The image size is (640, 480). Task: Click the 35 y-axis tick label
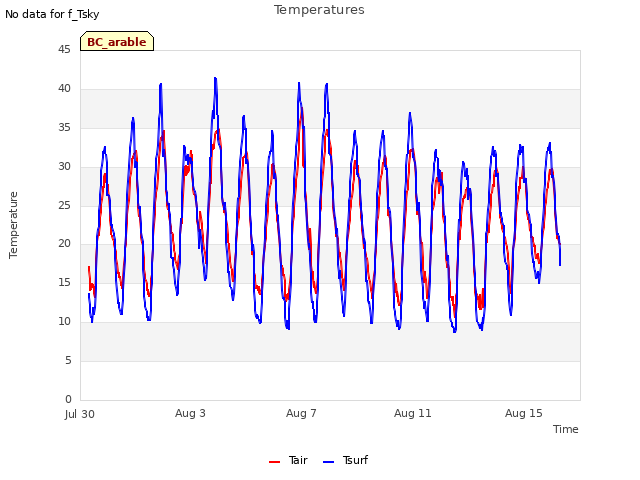(x=64, y=127)
